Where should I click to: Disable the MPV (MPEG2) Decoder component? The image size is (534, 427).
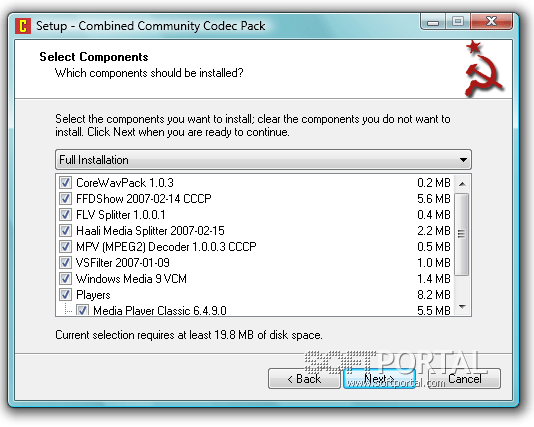pos(65,247)
